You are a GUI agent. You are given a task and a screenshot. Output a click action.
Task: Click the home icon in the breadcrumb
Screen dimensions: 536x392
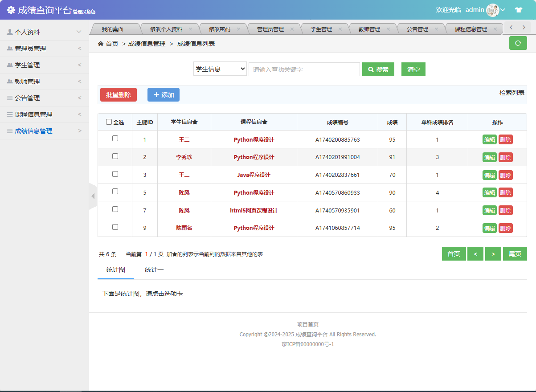101,44
